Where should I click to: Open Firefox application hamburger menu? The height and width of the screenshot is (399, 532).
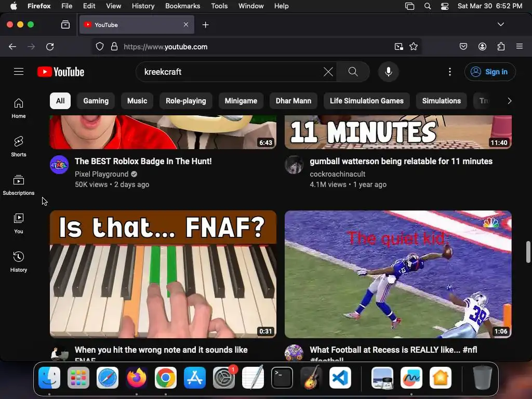pos(519,46)
